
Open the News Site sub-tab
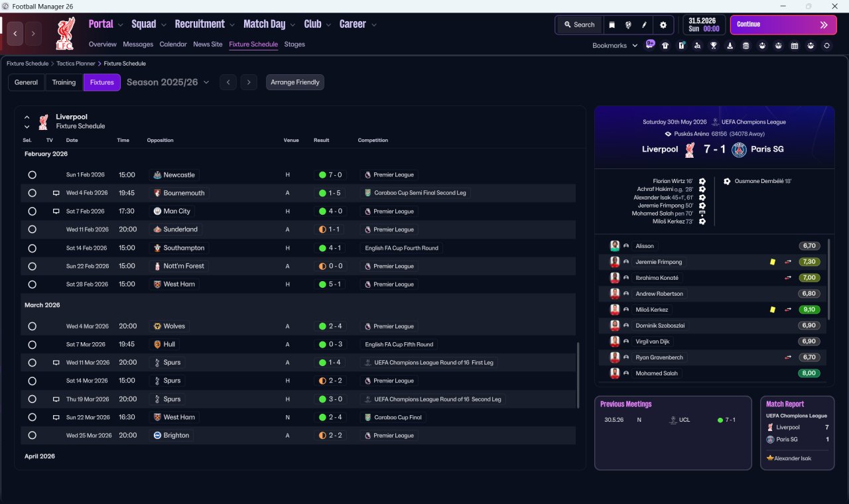coord(208,44)
